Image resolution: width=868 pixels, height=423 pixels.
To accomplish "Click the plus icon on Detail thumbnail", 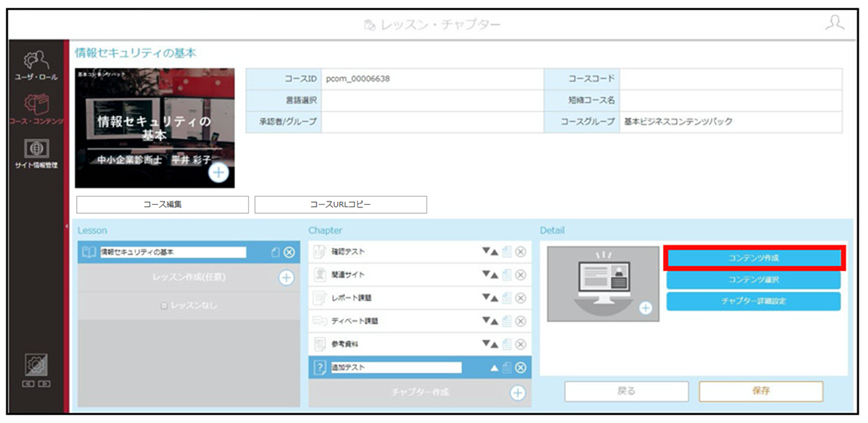I will [x=645, y=308].
